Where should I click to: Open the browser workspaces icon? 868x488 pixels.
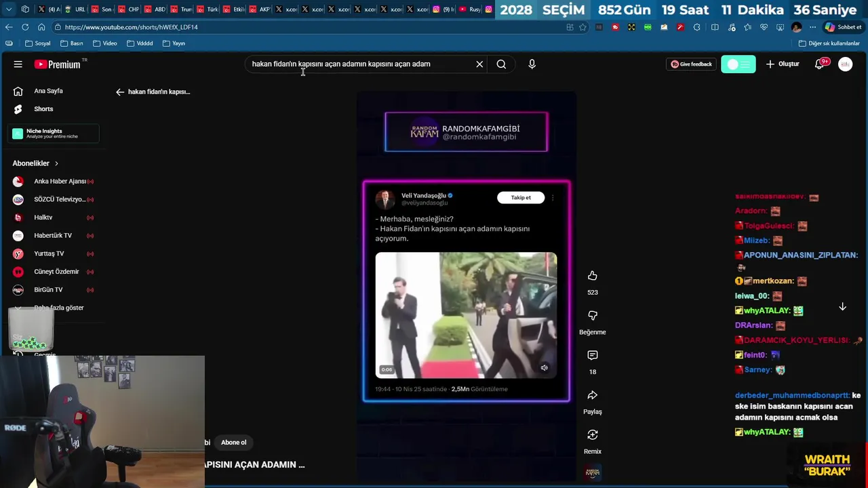click(x=25, y=9)
